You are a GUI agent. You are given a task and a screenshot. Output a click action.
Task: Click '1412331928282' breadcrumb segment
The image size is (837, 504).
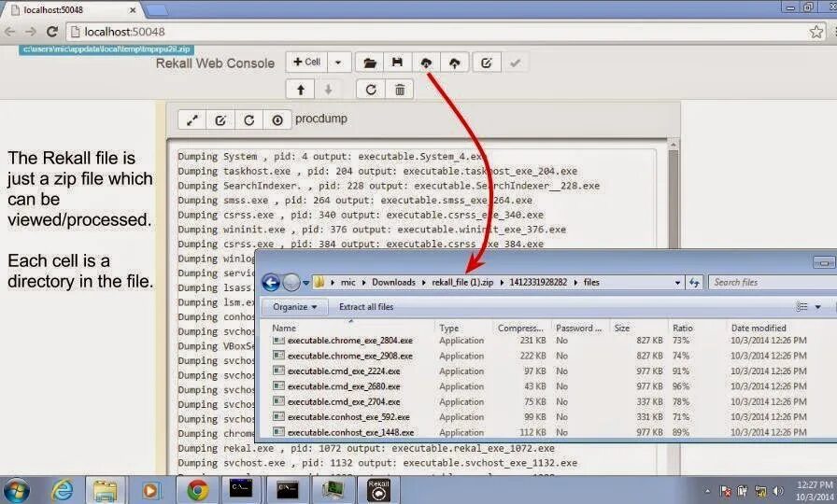538,282
